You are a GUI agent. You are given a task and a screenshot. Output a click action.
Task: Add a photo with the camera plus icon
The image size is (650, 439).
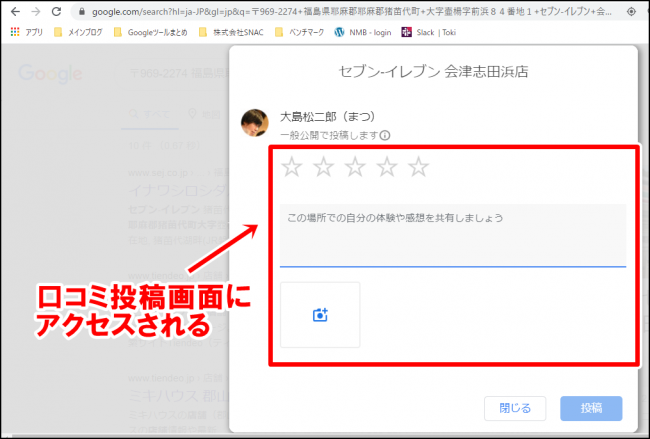[x=320, y=315]
